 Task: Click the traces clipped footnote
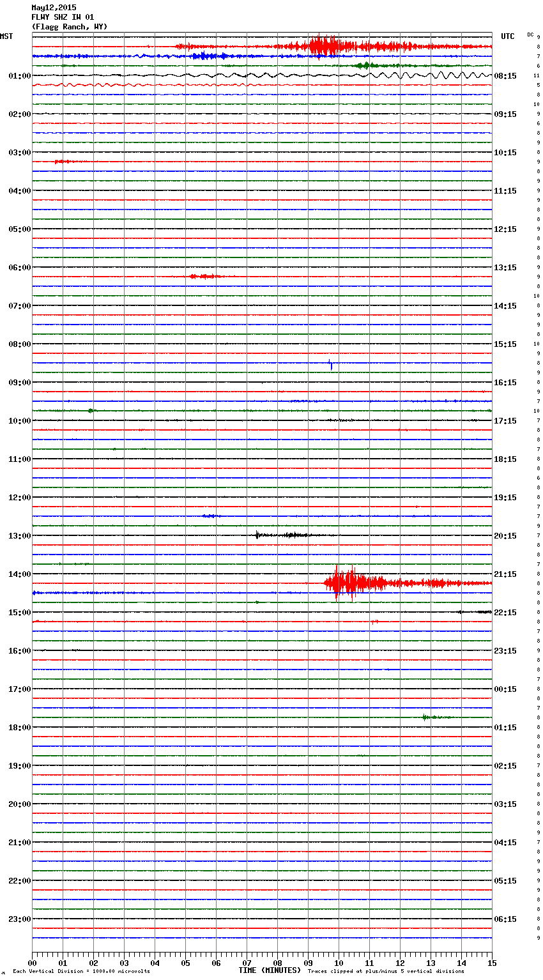tap(386, 971)
